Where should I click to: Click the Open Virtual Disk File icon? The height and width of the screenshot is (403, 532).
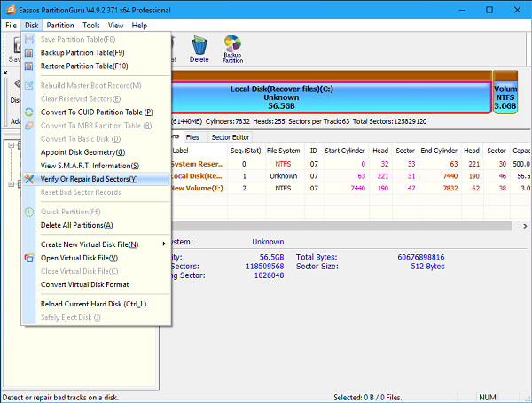(x=30, y=258)
